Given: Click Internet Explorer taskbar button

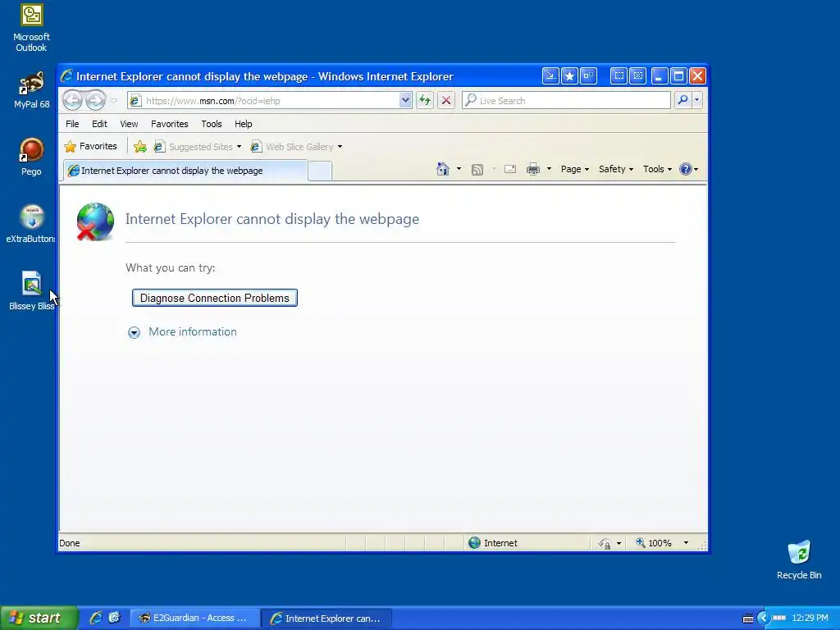Looking at the screenshot, I should (x=326, y=619).
